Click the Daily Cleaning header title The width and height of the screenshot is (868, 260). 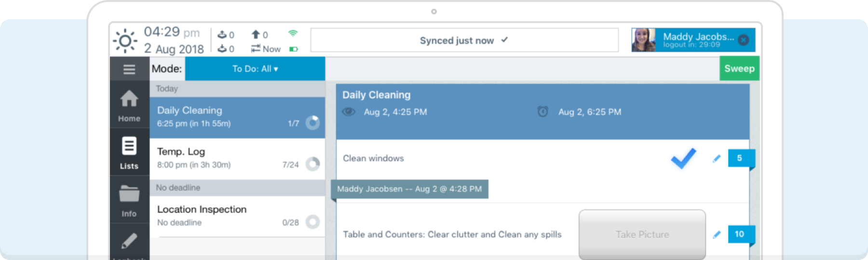tap(377, 95)
